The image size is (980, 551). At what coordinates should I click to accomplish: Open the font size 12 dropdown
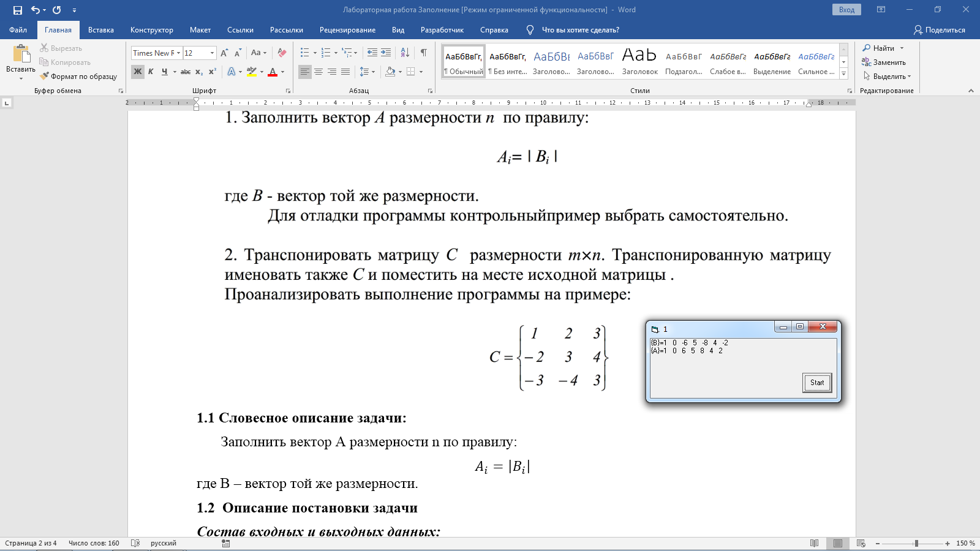(x=212, y=53)
